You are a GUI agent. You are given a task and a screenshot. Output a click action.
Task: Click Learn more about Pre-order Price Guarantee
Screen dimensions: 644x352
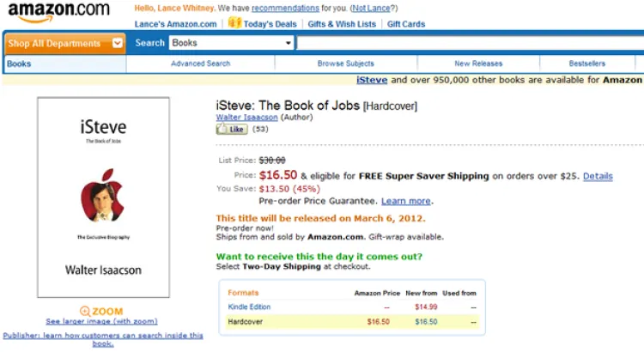[405, 201]
